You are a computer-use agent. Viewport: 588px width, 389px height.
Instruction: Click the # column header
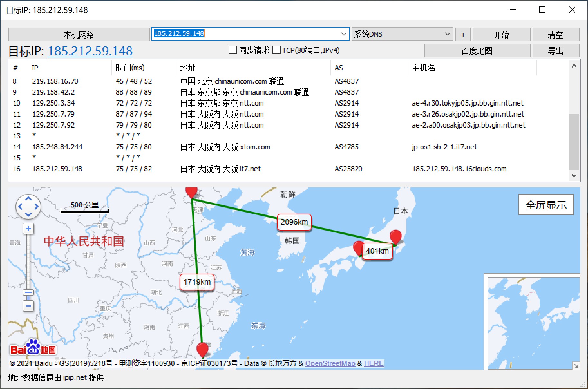(19, 68)
